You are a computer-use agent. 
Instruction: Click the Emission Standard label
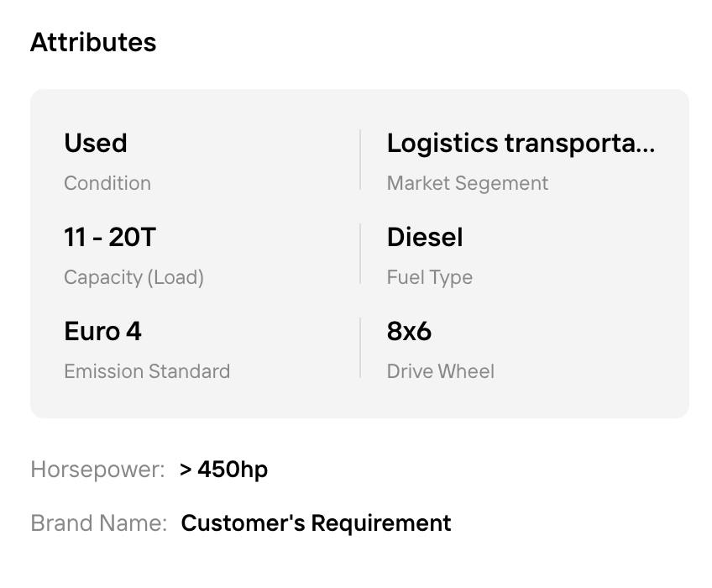[x=147, y=371]
